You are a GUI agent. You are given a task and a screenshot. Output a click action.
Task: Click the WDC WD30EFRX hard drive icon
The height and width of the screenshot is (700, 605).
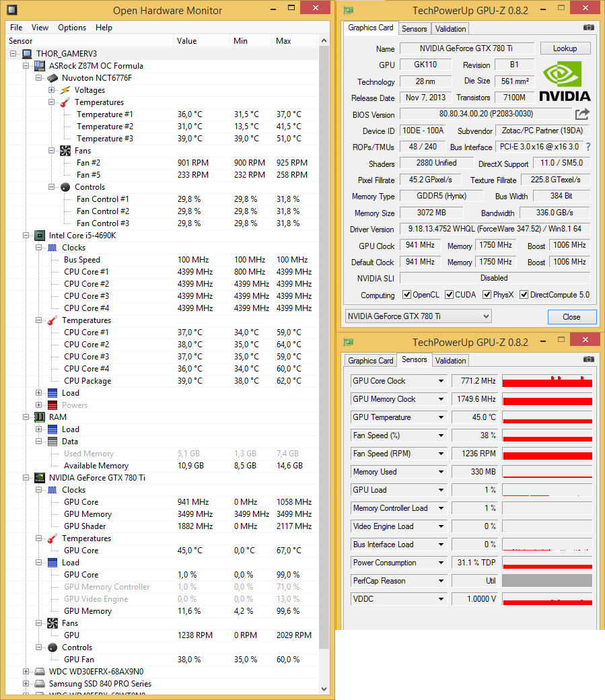coord(40,672)
